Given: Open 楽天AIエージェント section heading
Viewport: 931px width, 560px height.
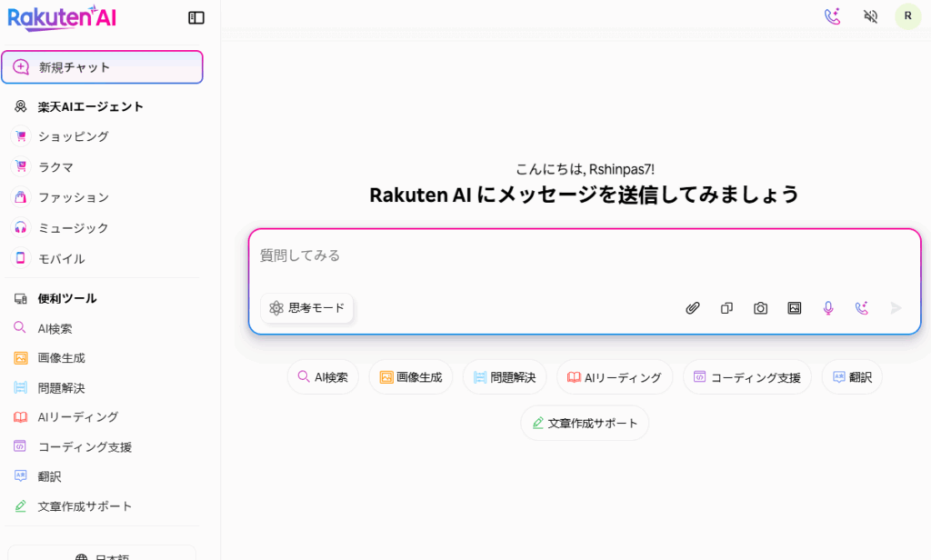Looking at the screenshot, I should (90, 107).
